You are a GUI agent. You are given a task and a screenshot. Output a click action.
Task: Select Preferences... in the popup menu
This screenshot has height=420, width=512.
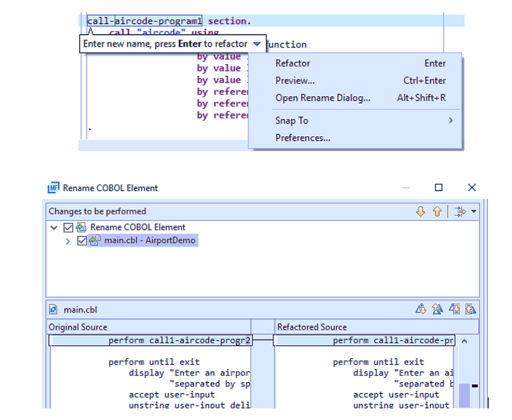(x=355, y=138)
